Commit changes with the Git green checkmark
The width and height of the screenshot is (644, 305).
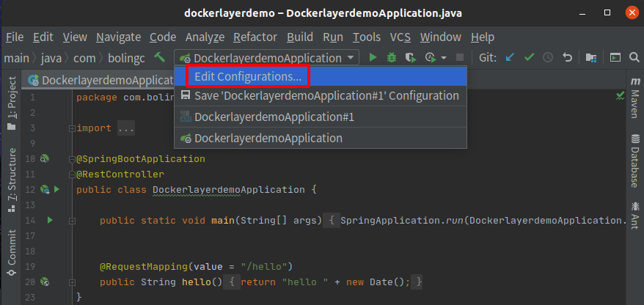click(529, 58)
